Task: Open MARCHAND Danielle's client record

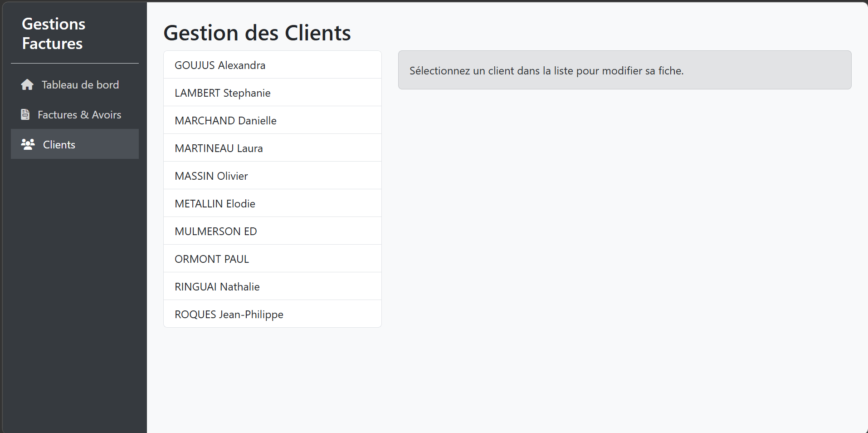Action: point(225,121)
